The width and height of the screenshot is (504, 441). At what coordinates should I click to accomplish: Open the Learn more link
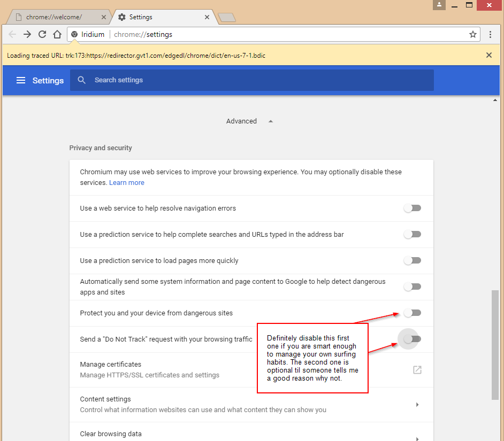point(127,182)
